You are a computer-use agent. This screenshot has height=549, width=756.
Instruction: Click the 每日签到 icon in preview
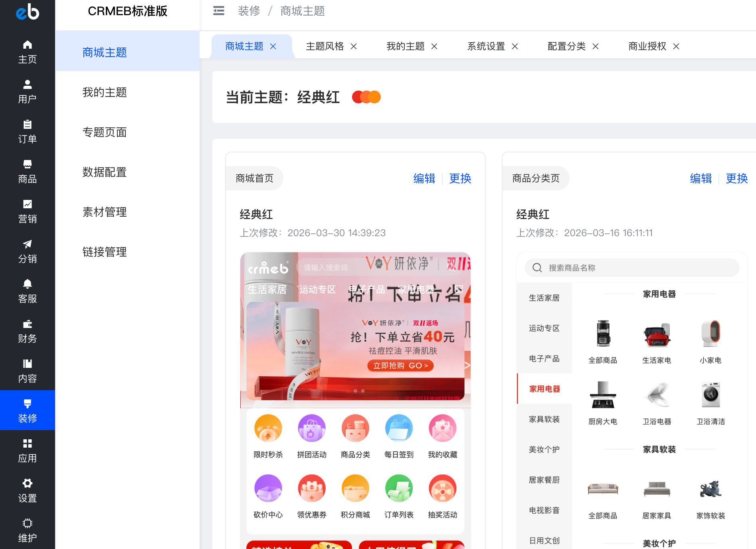[399, 428]
